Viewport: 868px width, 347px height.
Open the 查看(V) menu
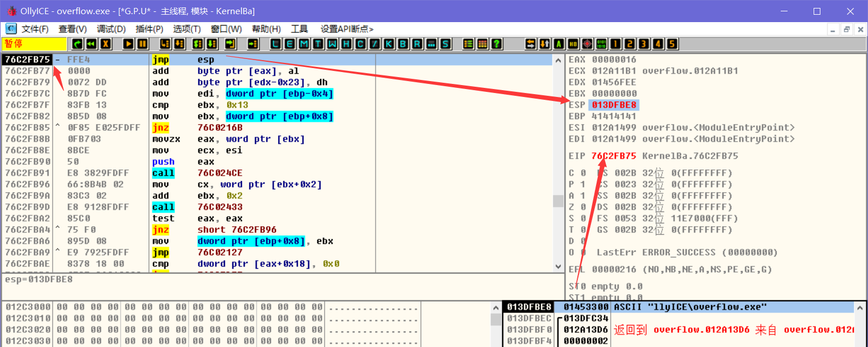(73, 29)
